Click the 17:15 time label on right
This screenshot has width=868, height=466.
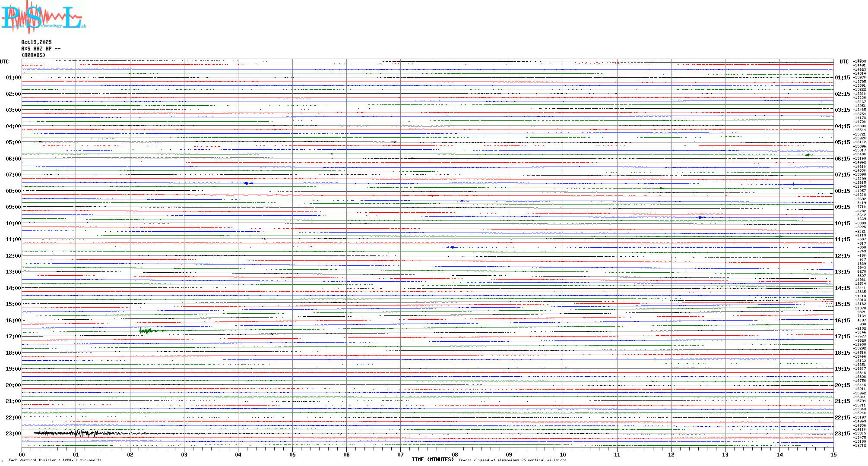pos(842,337)
